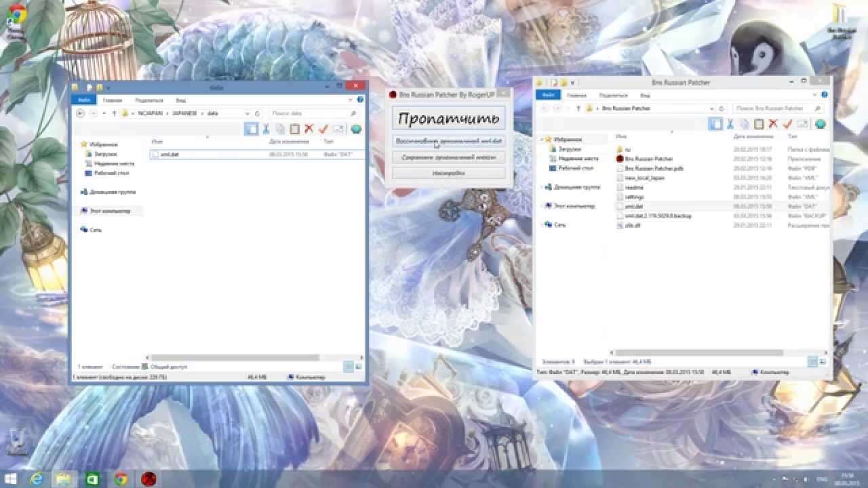
Task: Click copy icon in Bns Russian Patcher folder toolbar
Action: point(745,124)
